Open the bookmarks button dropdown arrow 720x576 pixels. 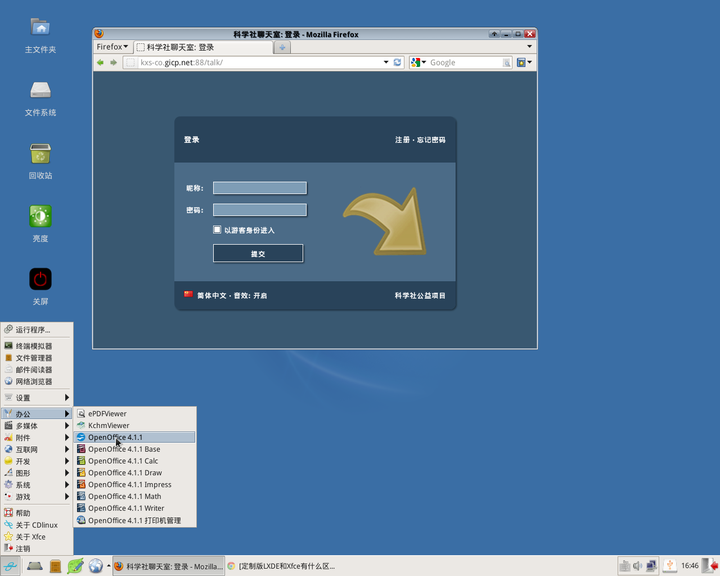530,62
